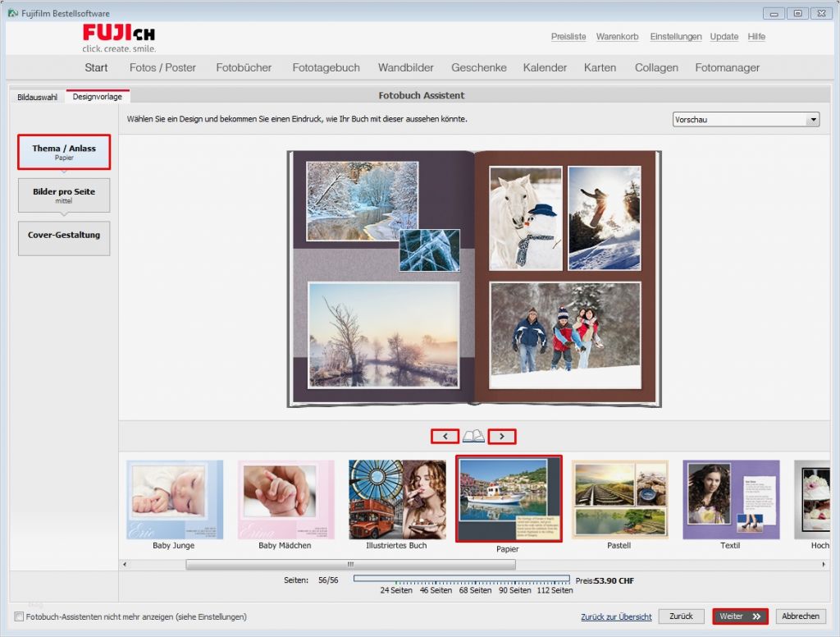Open the Bilder pro Seite settings

tap(64, 195)
